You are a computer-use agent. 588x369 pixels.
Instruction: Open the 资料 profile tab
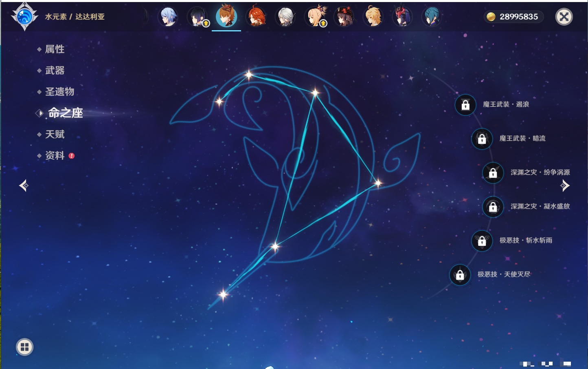point(55,155)
